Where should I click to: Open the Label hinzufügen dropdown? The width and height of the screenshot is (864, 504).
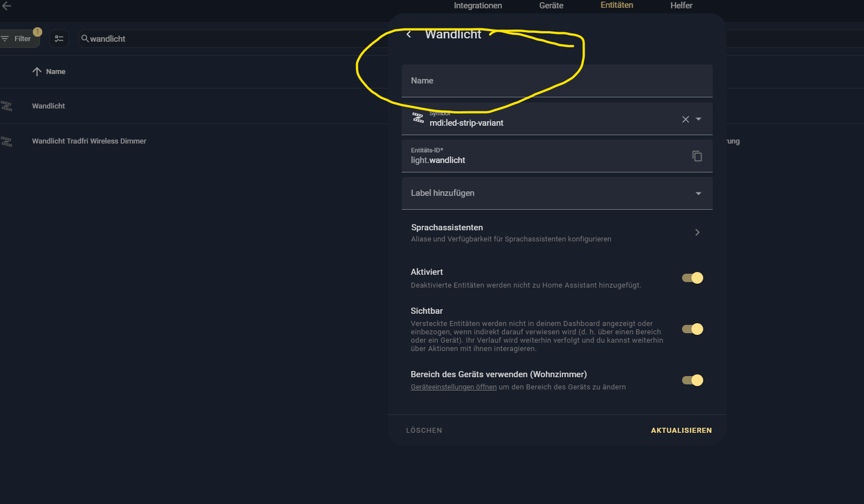click(x=557, y=194)
